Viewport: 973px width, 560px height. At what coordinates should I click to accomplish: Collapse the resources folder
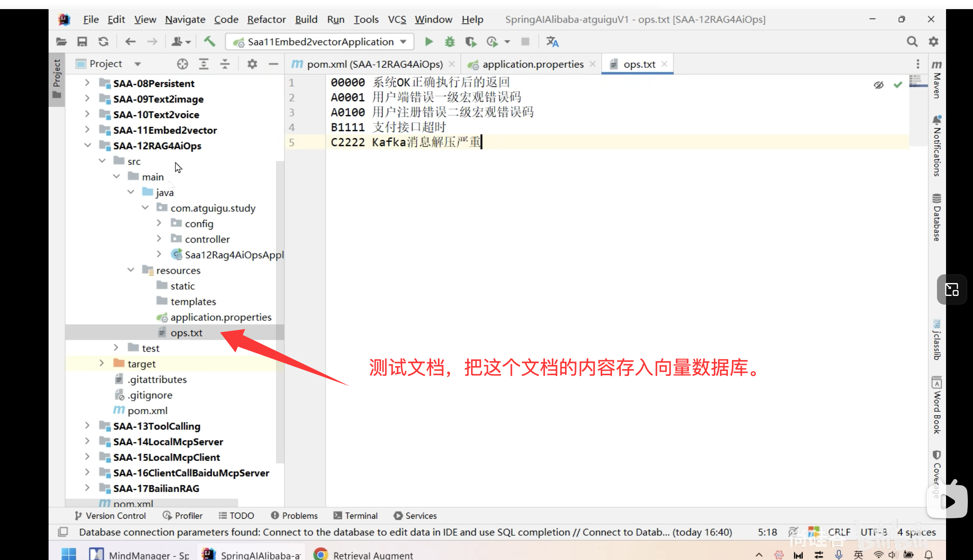[x=131, y=270]
